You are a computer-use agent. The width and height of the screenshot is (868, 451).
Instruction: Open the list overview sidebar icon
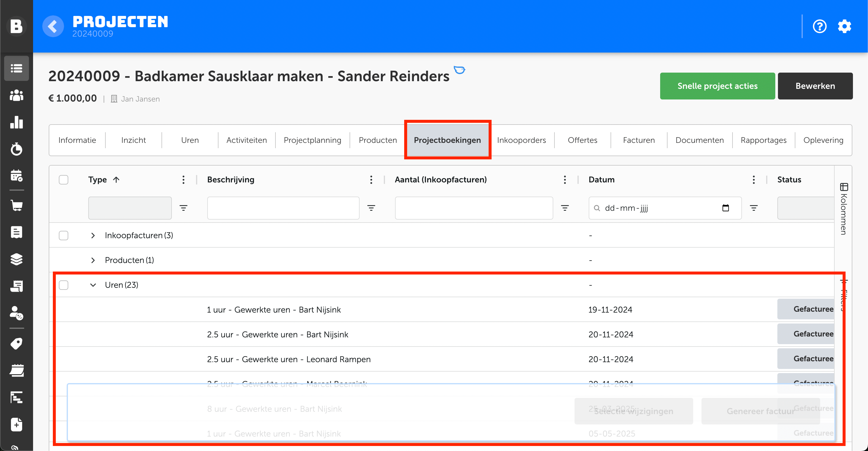pos(16,68)
